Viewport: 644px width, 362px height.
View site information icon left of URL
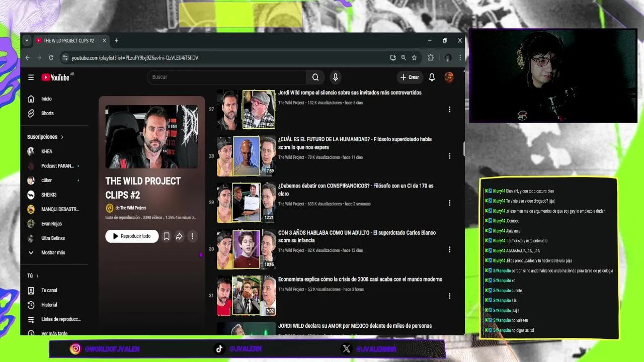pyautogui.click(x=65, y=58)
